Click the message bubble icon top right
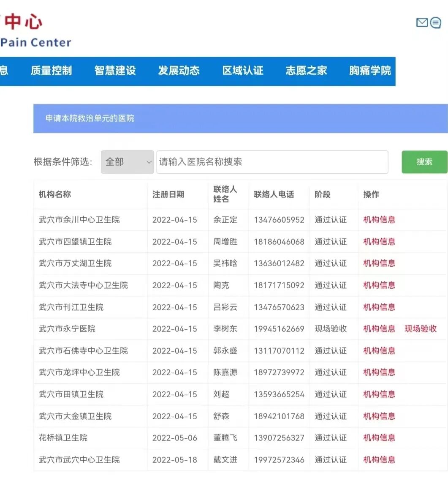 (435, 23)
